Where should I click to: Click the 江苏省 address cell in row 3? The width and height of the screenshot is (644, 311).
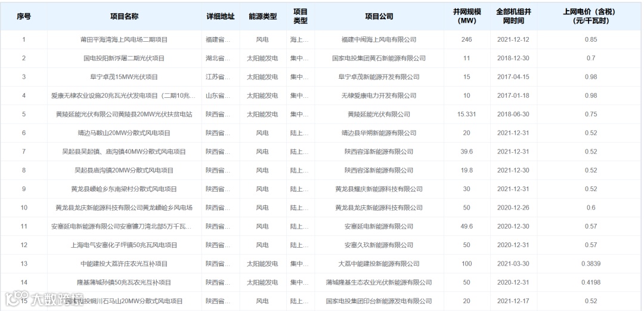point(218,77)
